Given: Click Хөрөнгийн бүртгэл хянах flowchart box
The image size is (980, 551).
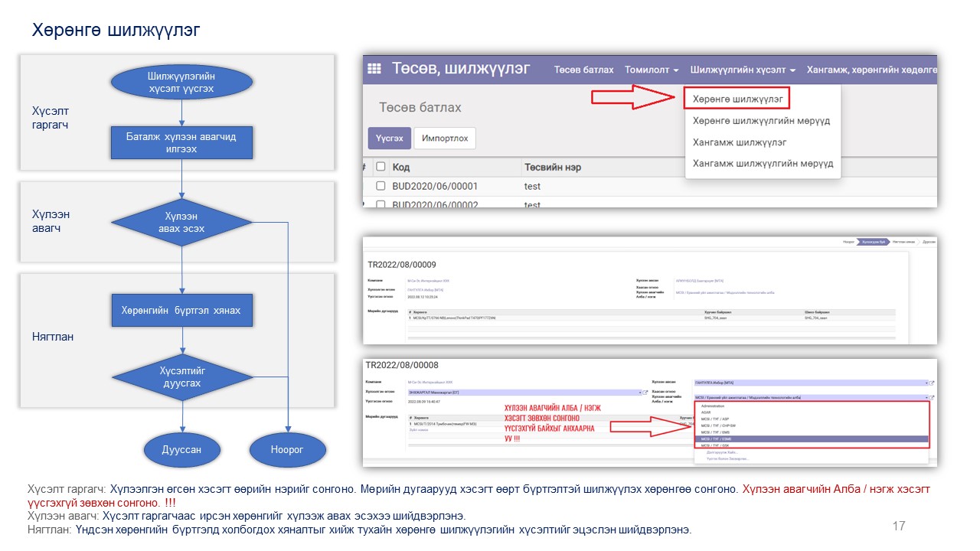Looking at the screenshot, I should pos(181,311).
